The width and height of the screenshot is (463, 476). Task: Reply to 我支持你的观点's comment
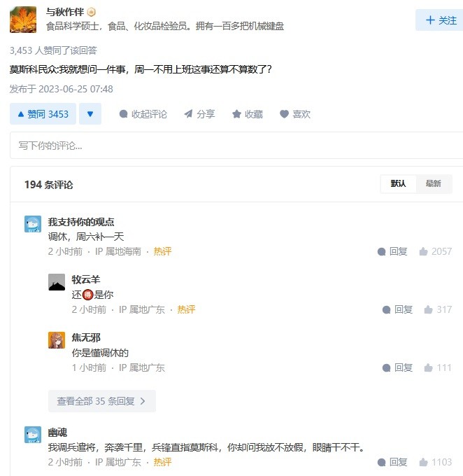392,251
